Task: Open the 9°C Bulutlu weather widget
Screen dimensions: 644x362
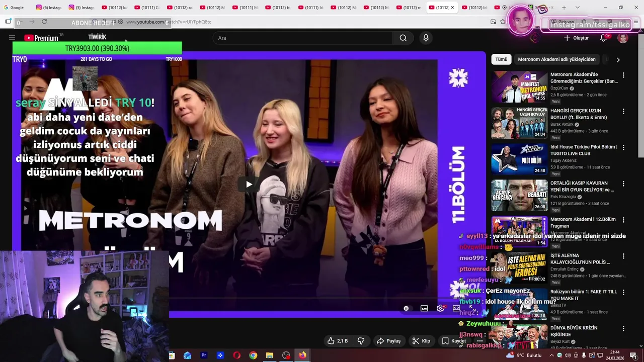Action: click(x=524, y=355)
